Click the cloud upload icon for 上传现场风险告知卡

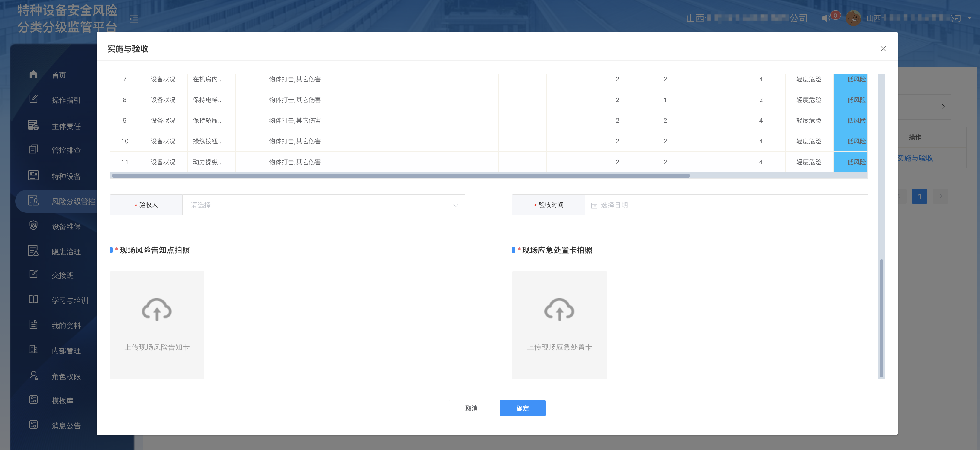click(x=157, y=310)
